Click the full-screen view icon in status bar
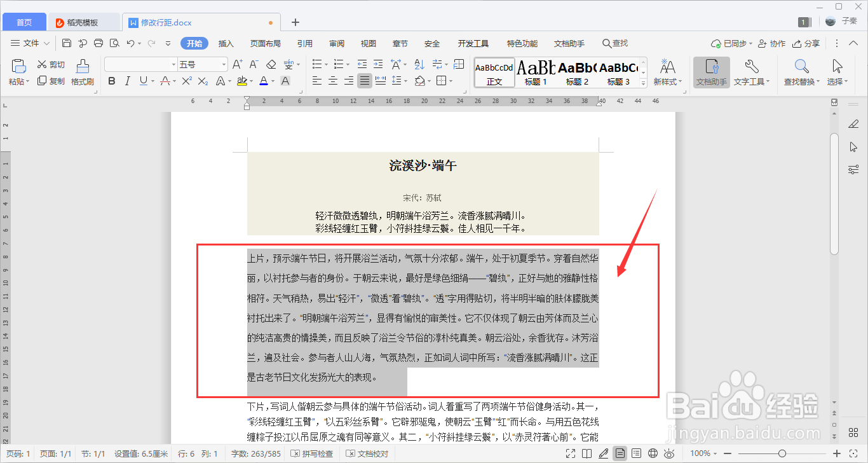 (x=570, y=453)
